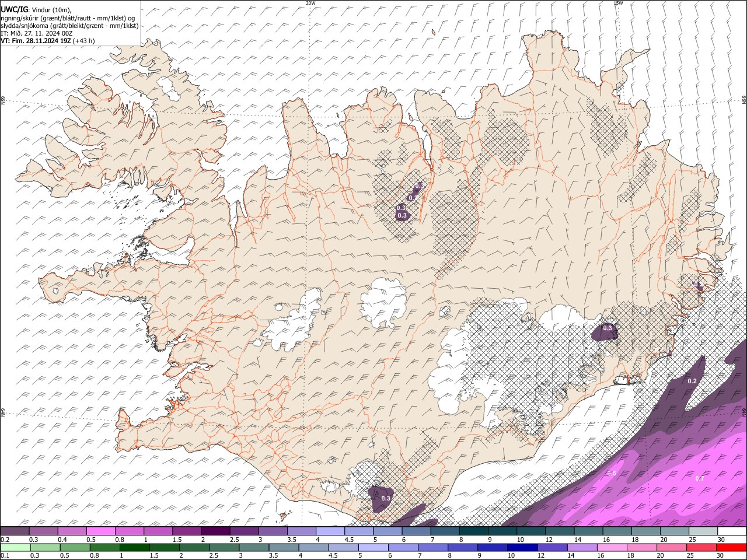The image size is (747, 560).
Task: Select the 'VT: Fim. 28.11.2024 19Z' valid time
Action: (x=36, y=41)
